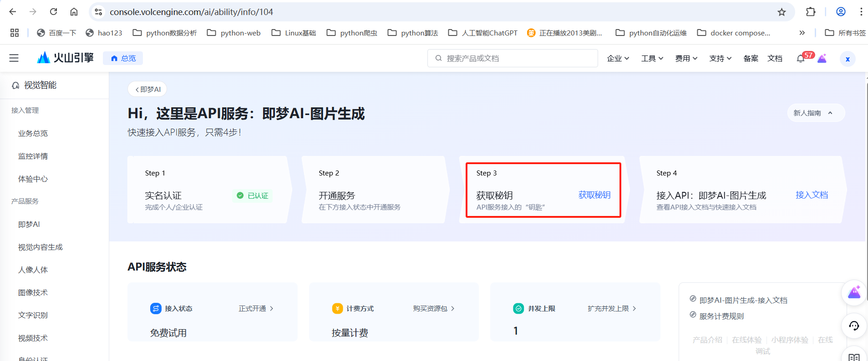Open 扩充并发上限 link
Image resolution: width=868 pixels, height=361 pixels.
tap(612, 308)
